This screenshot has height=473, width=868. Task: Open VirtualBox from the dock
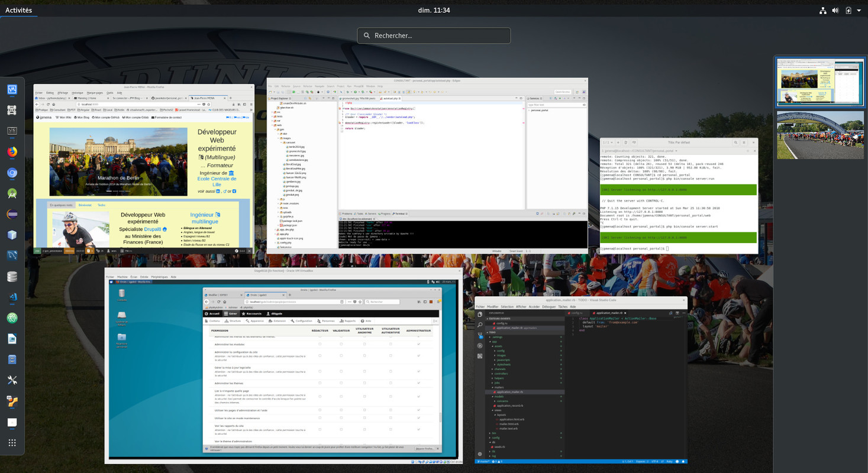[x=12, y=235]
